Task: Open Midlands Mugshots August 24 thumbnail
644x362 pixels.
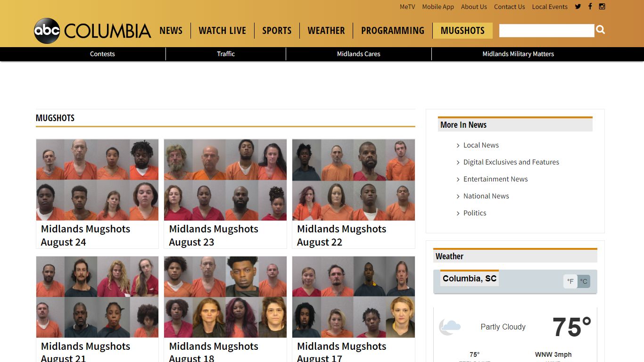Action: point(97,180)
